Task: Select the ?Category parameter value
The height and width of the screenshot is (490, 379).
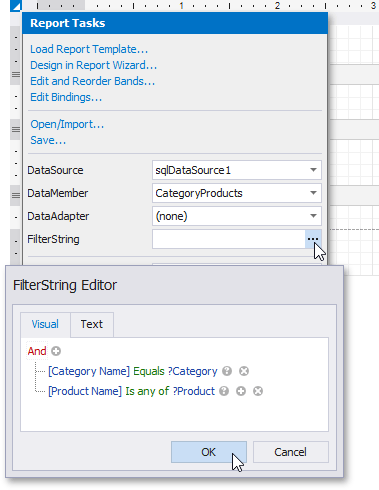Action: pos(192,371)
